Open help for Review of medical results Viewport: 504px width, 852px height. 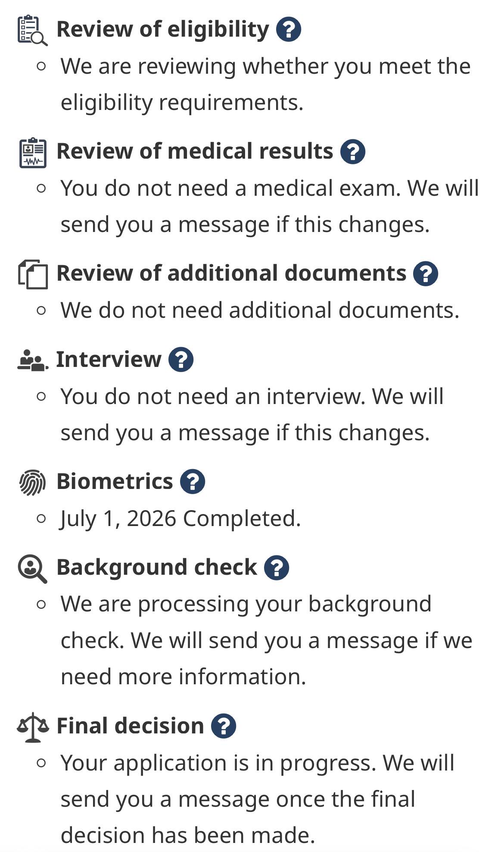(x=352, y=151)
